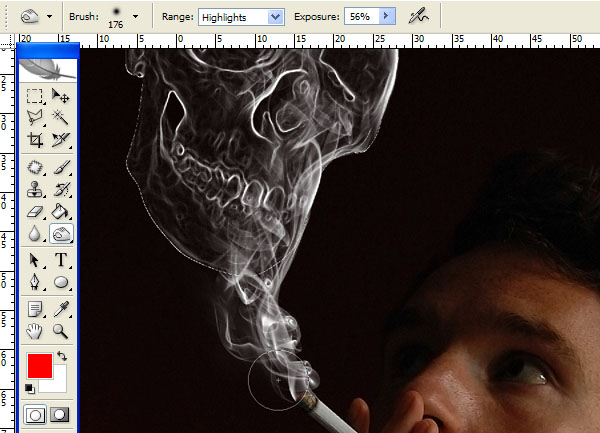Reset to default black and white colors
This screenshot has width=600, height=433.
tap(30, 389)
